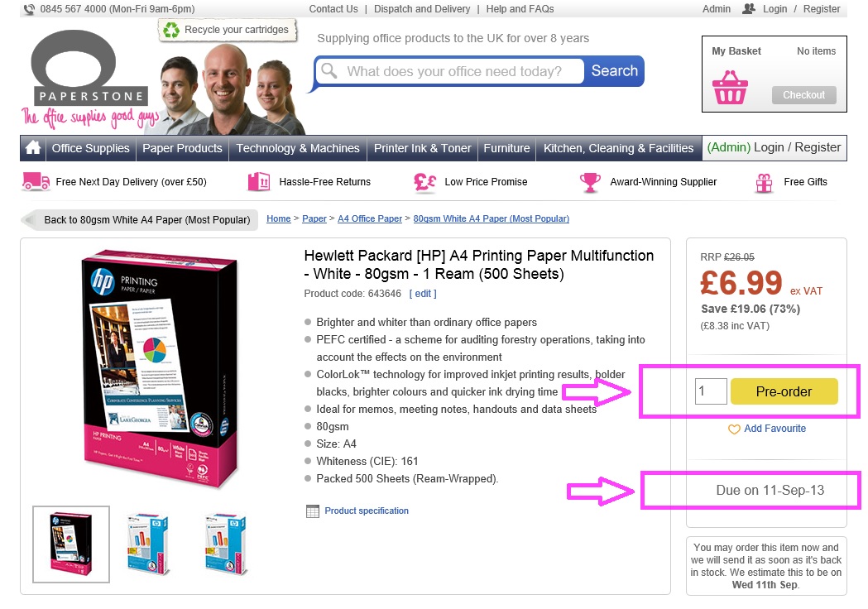The width and height of the screenshot is (868, 609).
Task: Follow the A4 Office Paper breadcrumb link
Action: pyautogui.click(x=370, y=218)
